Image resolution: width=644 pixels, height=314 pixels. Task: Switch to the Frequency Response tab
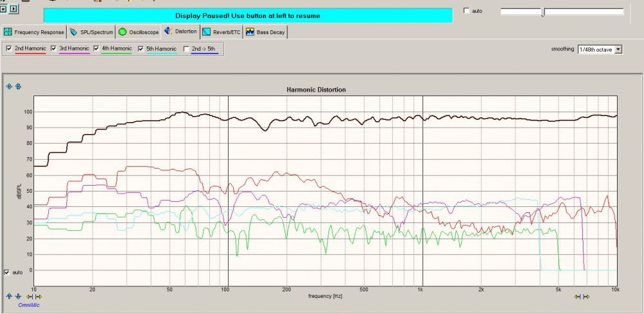point(34,32)
